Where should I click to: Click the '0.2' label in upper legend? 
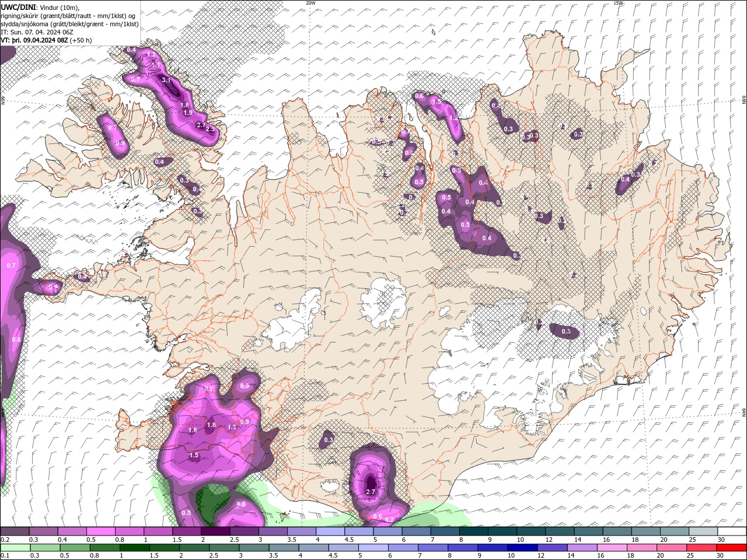point(5,540)
